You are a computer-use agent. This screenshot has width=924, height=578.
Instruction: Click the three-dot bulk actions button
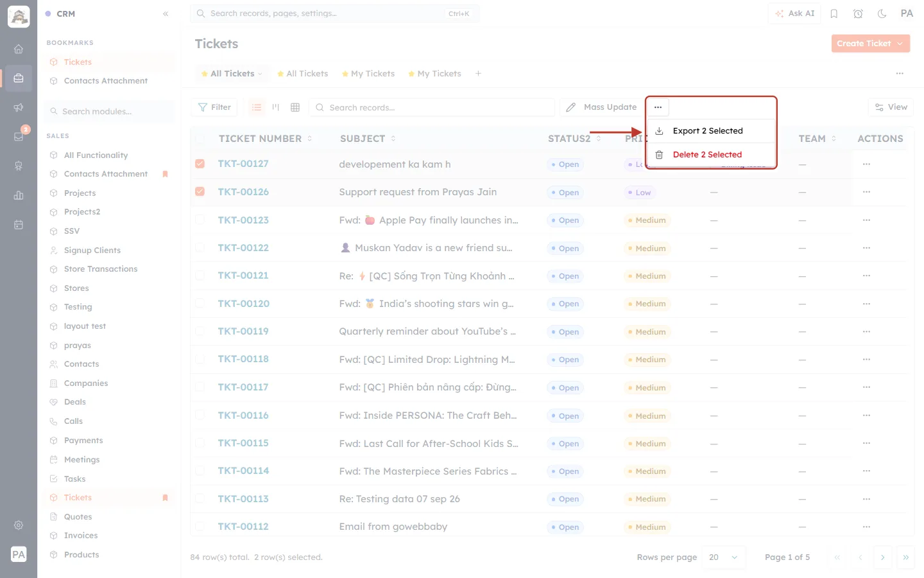pos(658,107)
